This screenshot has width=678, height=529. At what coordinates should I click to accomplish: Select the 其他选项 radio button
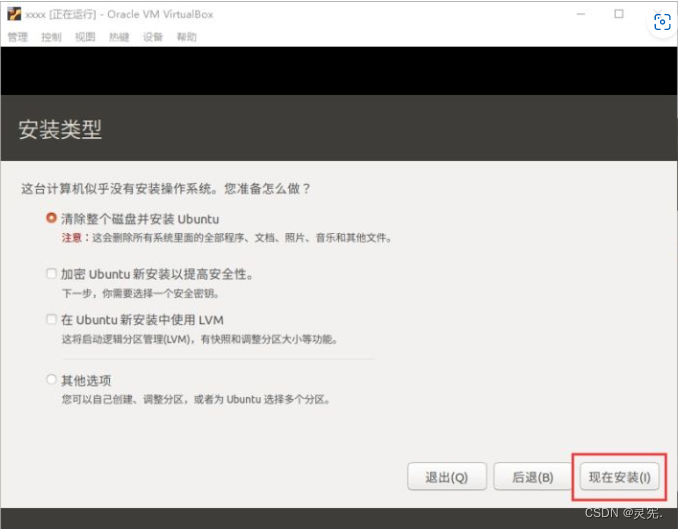click(x=51, y=379)
